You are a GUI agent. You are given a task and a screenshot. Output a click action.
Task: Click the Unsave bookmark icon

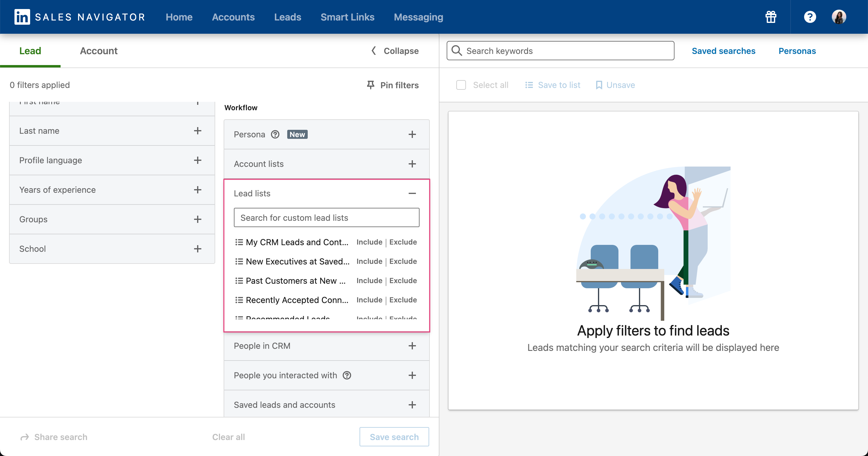[599, 85]
